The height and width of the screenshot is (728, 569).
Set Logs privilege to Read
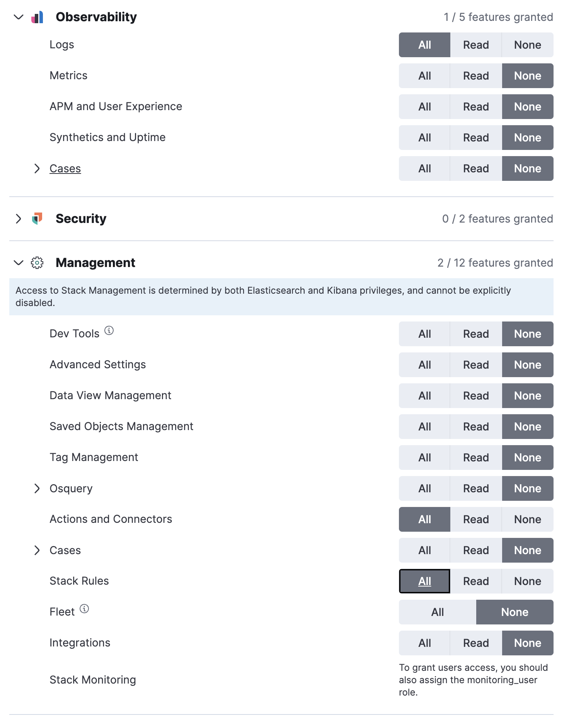pos(475,45)
